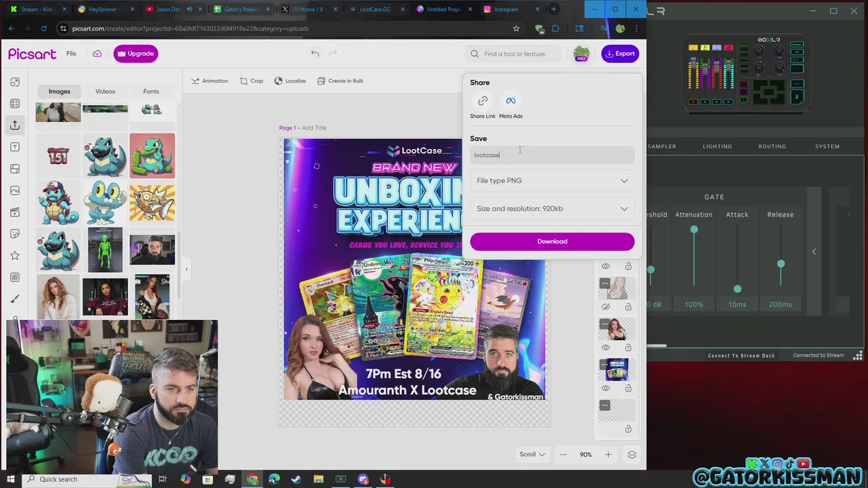Zoom out with the minus button
The image size is (868, 488).
(x=563, y=455)
